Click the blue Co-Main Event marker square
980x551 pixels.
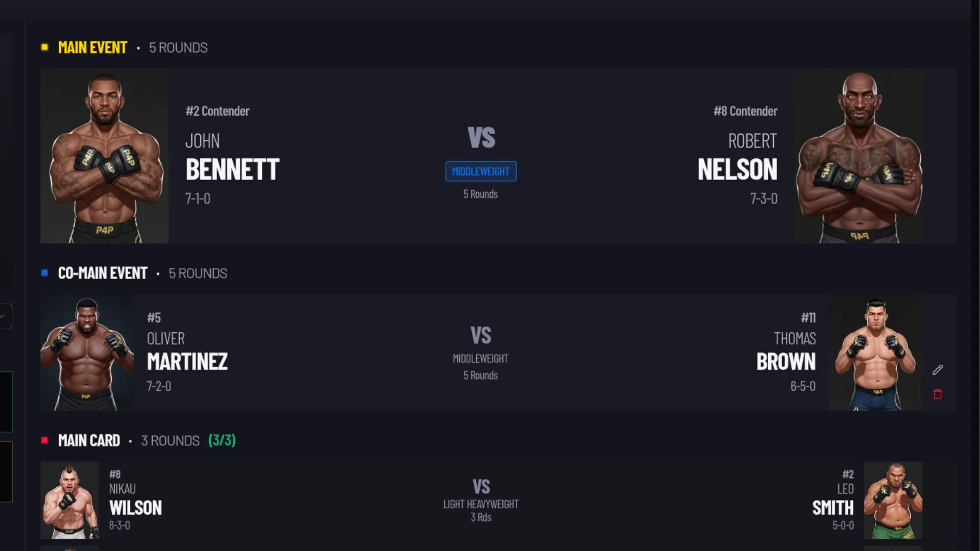tap(45, 273)
